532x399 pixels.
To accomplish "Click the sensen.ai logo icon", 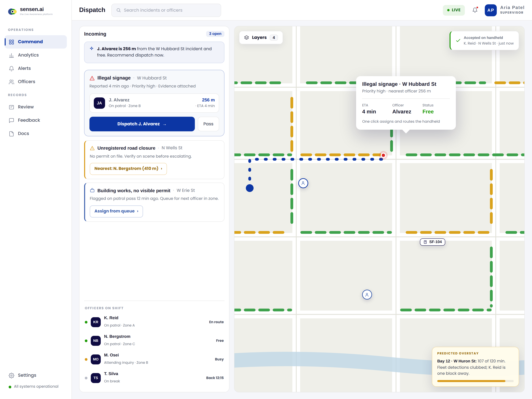I will pyautogui.click(x=12, y=11).
